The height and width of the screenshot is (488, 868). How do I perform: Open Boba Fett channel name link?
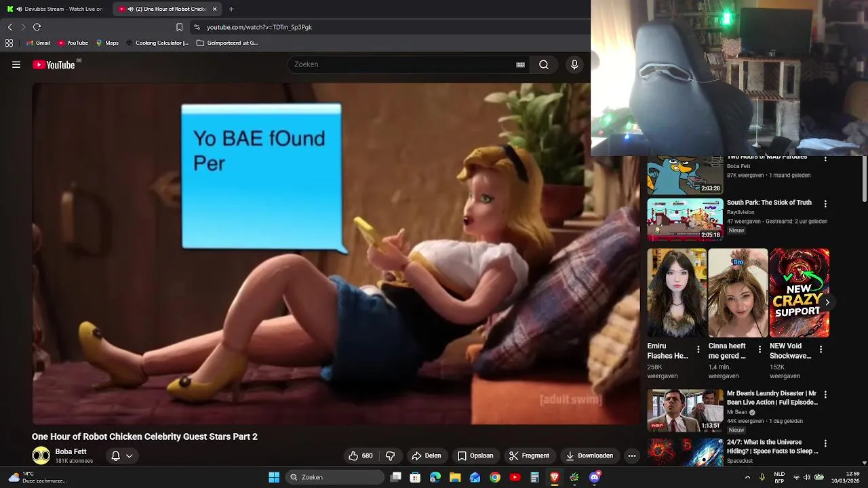(x=71, y=451)
